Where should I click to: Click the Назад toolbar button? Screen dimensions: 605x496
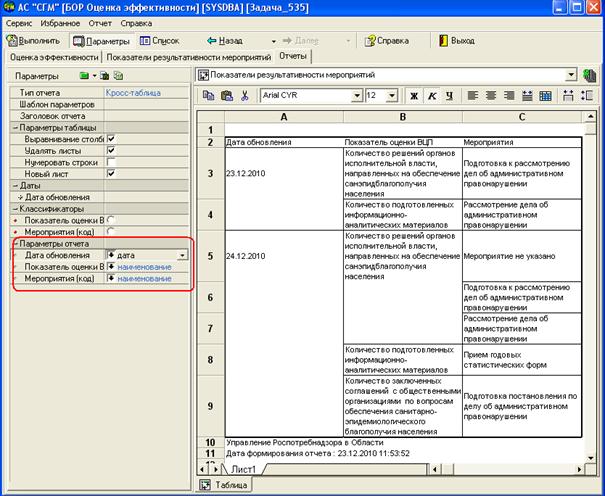pos(225,40)
